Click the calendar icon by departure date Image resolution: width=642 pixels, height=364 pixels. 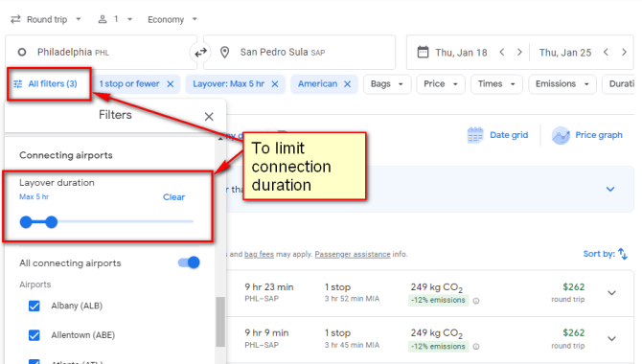click(x=423, y=52)
